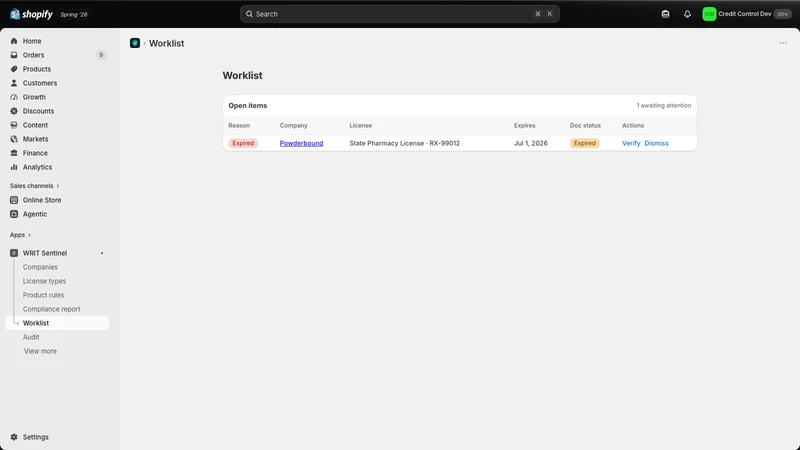Click the Customers person icon

click(x=14, y=83)
